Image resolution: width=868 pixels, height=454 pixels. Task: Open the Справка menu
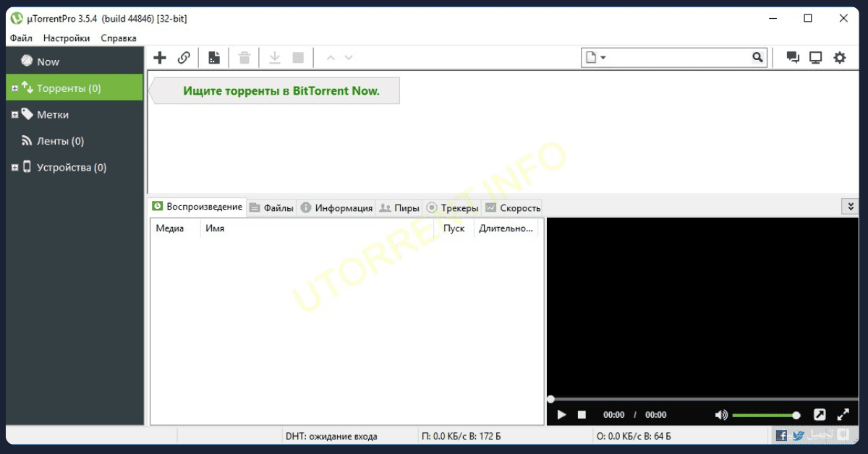tap(119, 38)
